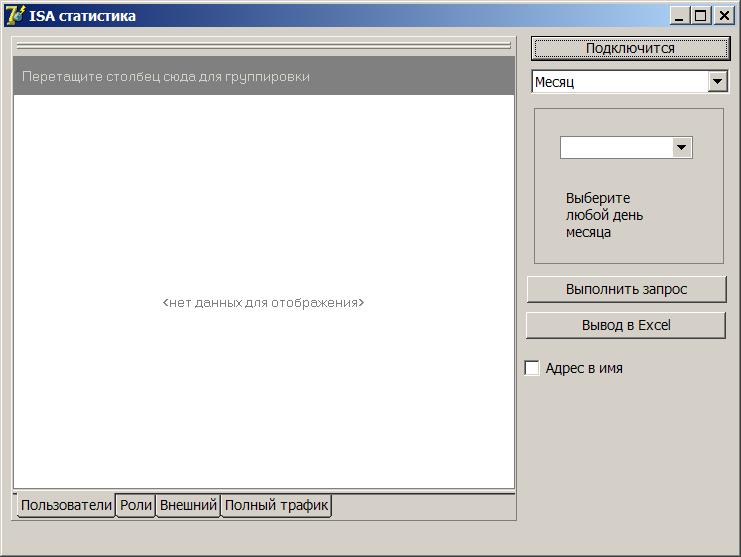
Task: Click the Выберите любой день месяца label
Action: (604, 215)
